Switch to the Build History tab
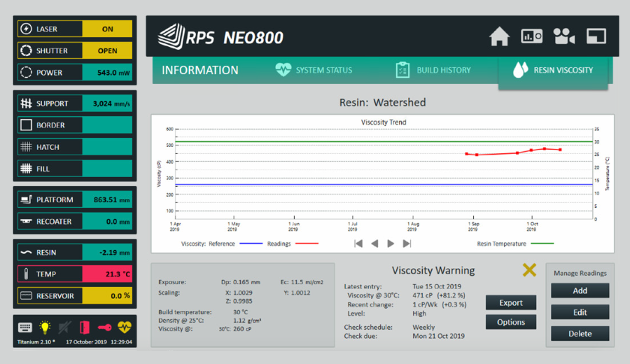Screen dimensions: 630x364 [x=433, y=70]
